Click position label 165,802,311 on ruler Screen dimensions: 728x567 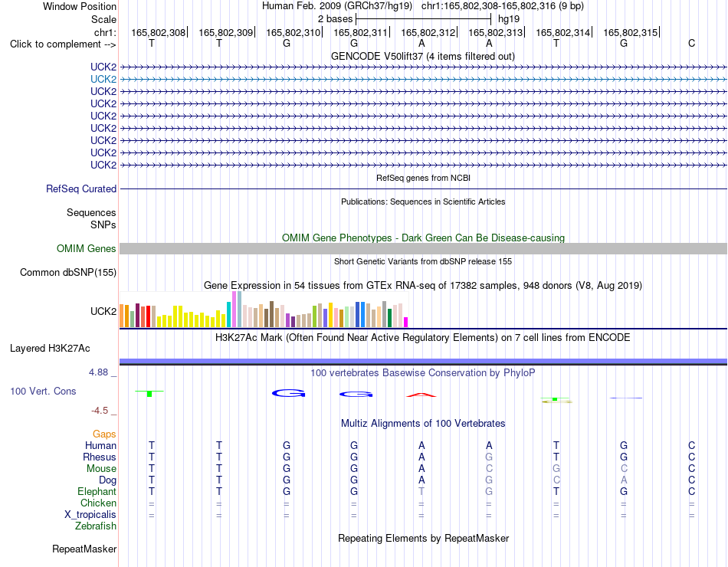click(x=360, y=32)
